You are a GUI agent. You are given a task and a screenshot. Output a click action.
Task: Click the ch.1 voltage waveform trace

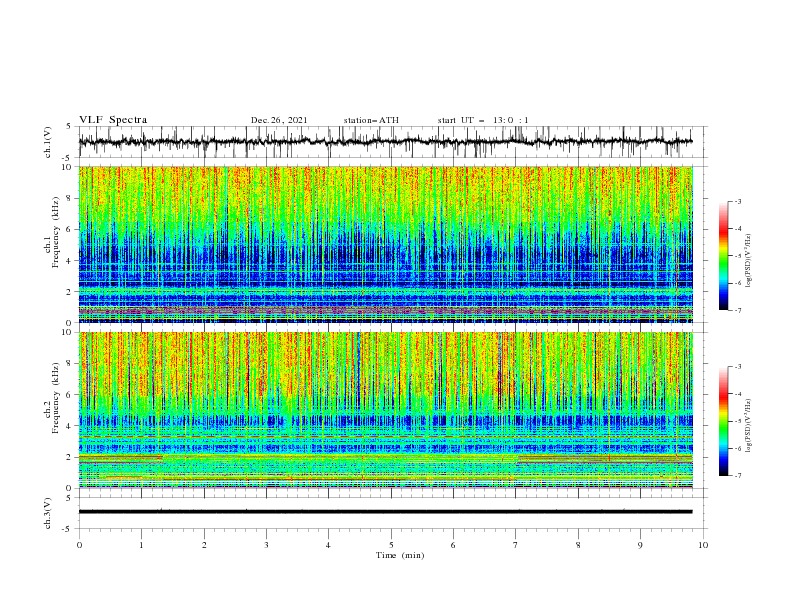pyautogui.click(x=385, y=142)
